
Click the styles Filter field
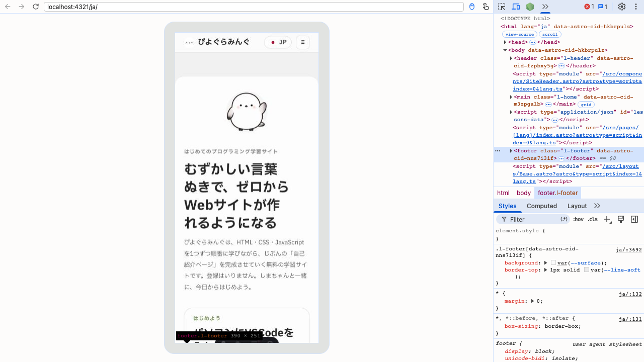[533, 220]
